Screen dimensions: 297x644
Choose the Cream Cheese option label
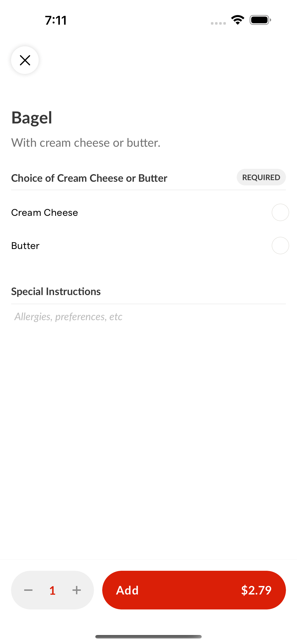point(44,213)
